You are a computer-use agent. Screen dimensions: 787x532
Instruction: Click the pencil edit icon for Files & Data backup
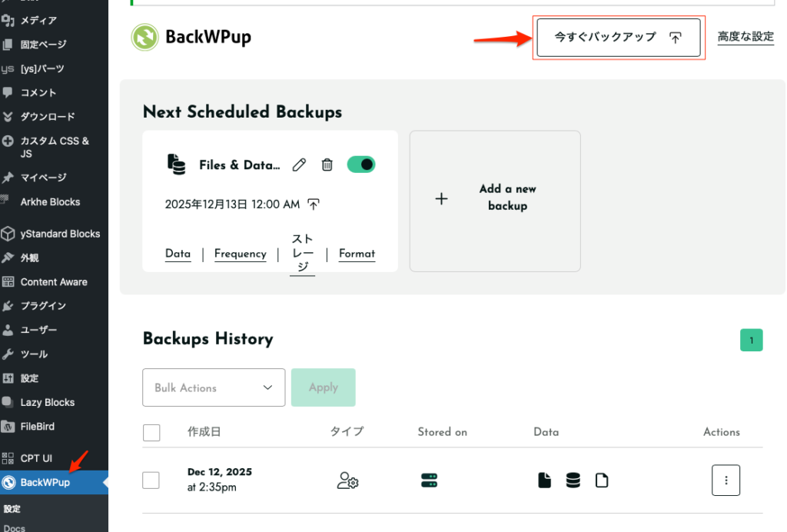(x=300, y=165)
